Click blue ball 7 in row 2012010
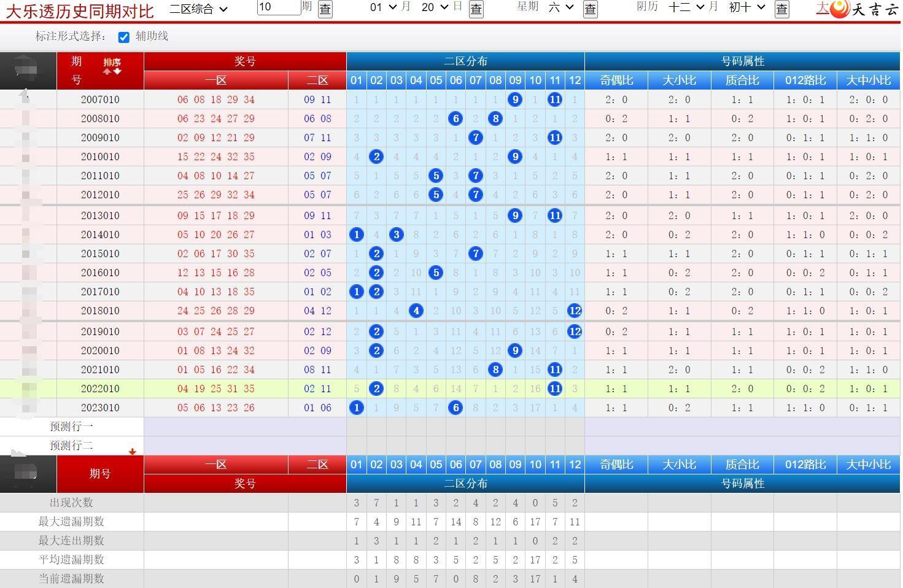Viewport: 903px width, 588px height. [x=476, y=195]
